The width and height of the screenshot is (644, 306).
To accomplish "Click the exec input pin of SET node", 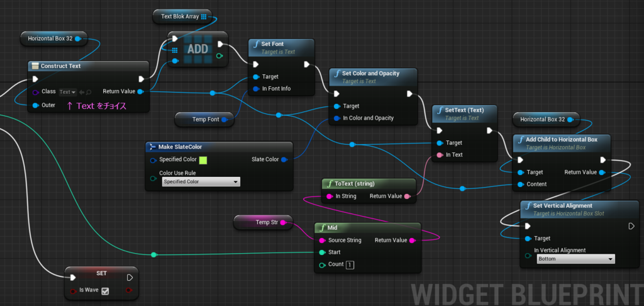I will click(x=73, y=278).
